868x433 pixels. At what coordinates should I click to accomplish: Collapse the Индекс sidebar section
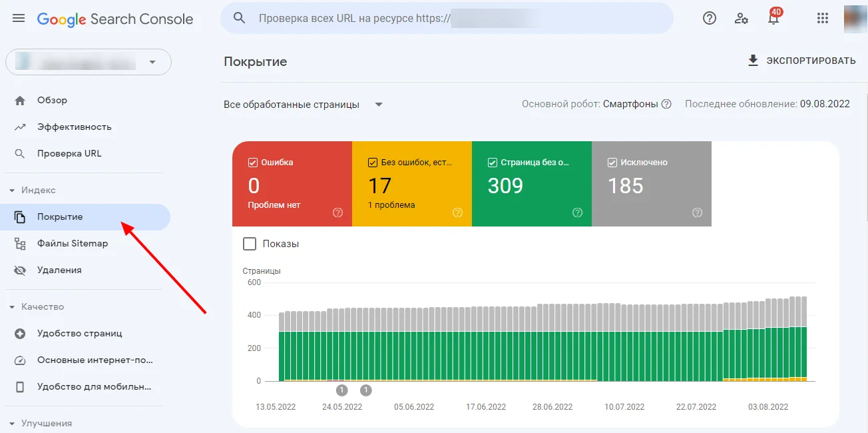[x=12, y=191]
